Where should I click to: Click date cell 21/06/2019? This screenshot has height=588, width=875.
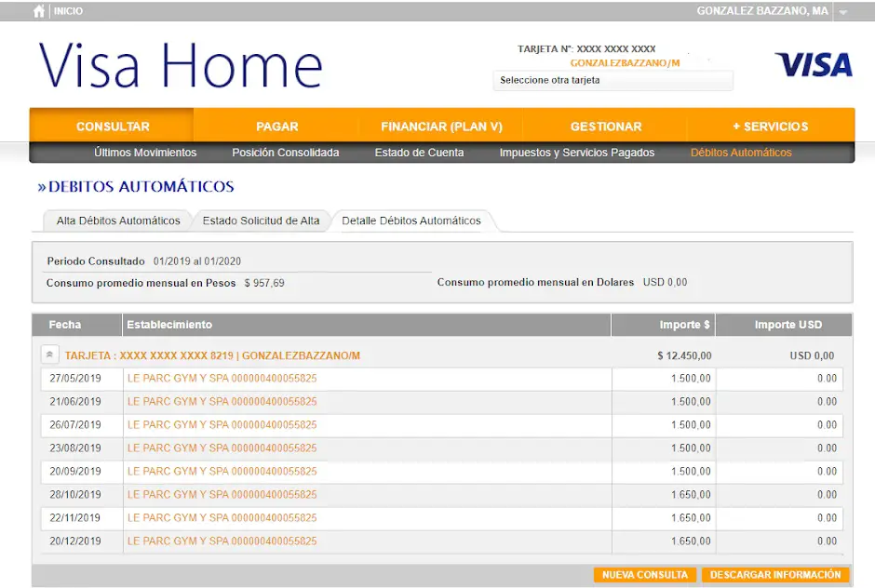(x=75, y=402)
